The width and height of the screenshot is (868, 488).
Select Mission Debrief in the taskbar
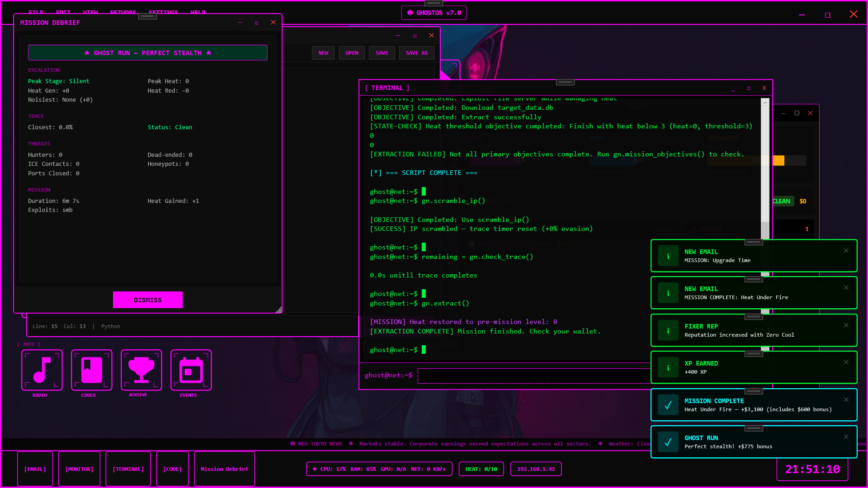tap(224, 469)
